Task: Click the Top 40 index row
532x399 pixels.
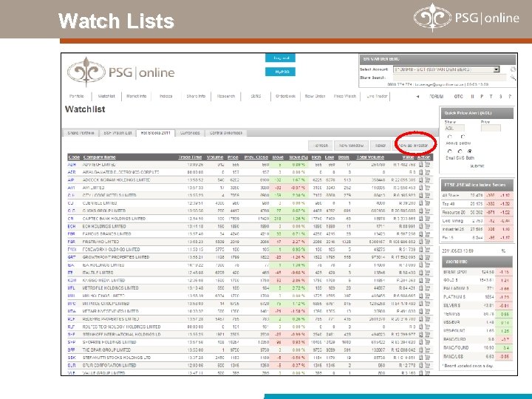Action: tap(477, 204)
